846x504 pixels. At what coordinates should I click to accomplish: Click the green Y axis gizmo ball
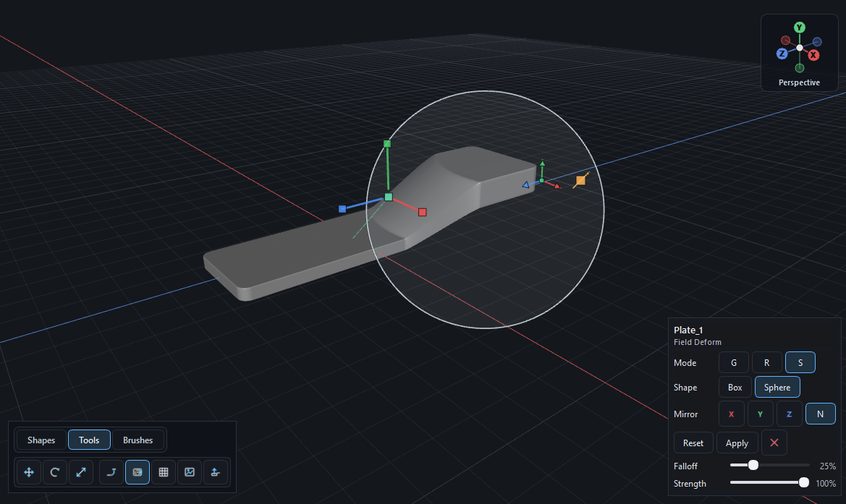click(800, 27)
